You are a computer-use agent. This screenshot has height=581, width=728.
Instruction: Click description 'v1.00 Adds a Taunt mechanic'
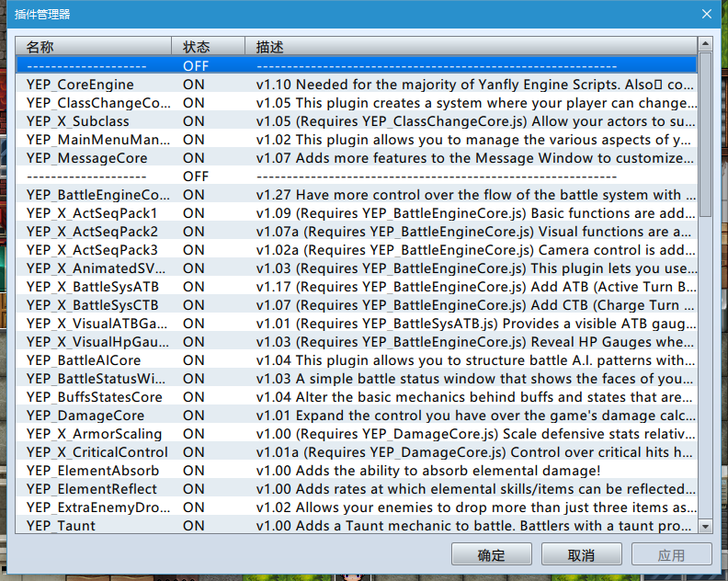(474, 526)
